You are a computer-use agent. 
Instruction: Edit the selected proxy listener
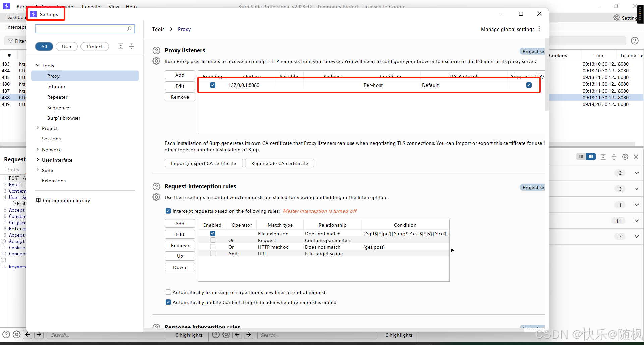180,86
